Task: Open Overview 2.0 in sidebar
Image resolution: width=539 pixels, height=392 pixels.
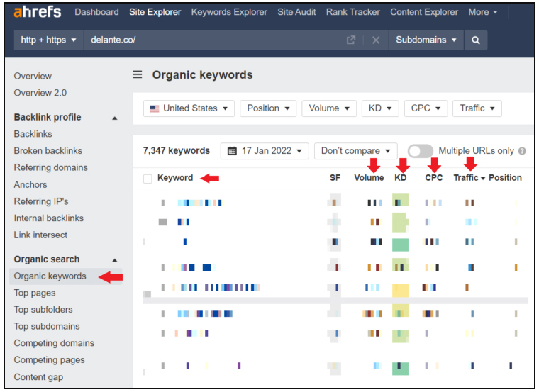Action: click(x=40, y=93)
